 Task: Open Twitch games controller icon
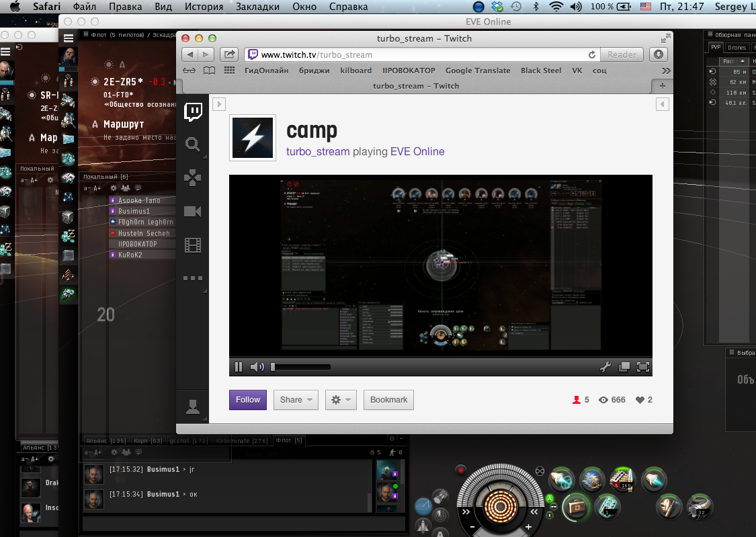[193, 178]
